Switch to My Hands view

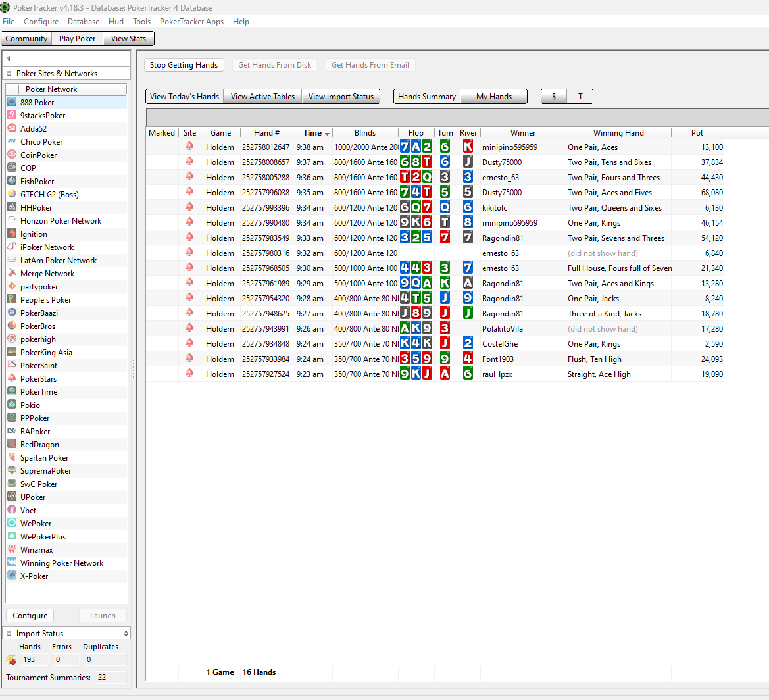pos(494,97)
